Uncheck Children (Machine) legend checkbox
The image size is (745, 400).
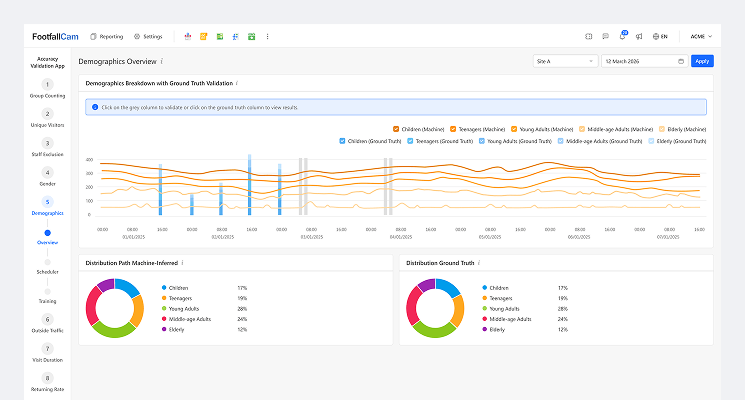click(396, 129)
